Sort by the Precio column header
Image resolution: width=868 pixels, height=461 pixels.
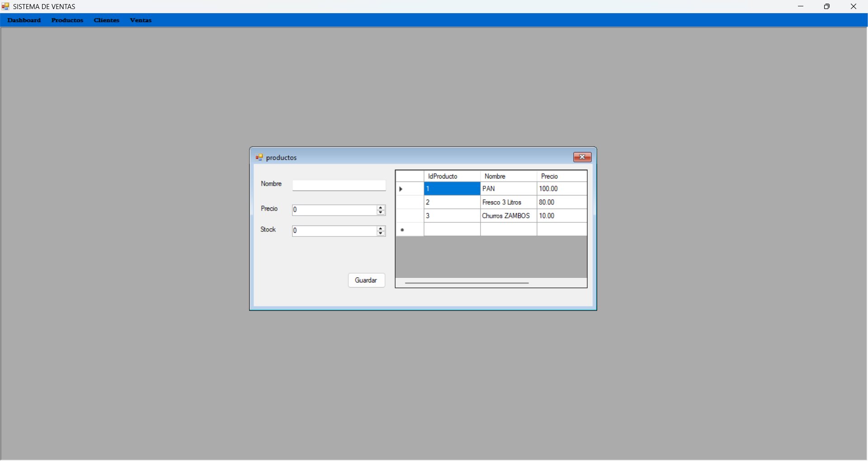coord(562,176)
